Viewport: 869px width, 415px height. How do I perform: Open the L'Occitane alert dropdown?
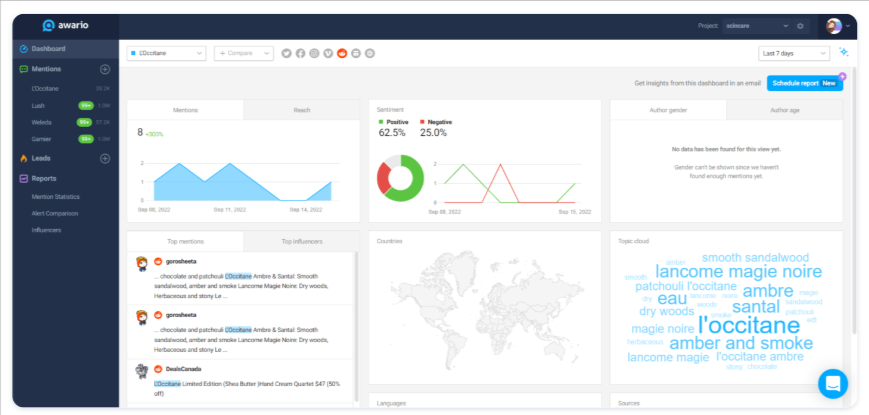coord(166,53)
